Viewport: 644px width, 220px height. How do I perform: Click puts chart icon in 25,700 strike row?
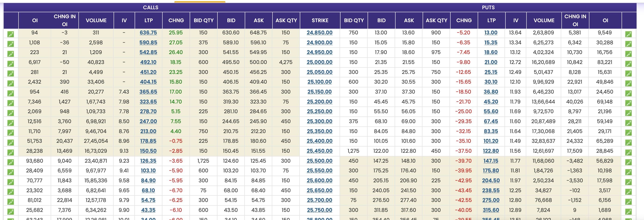pos(628,202)
